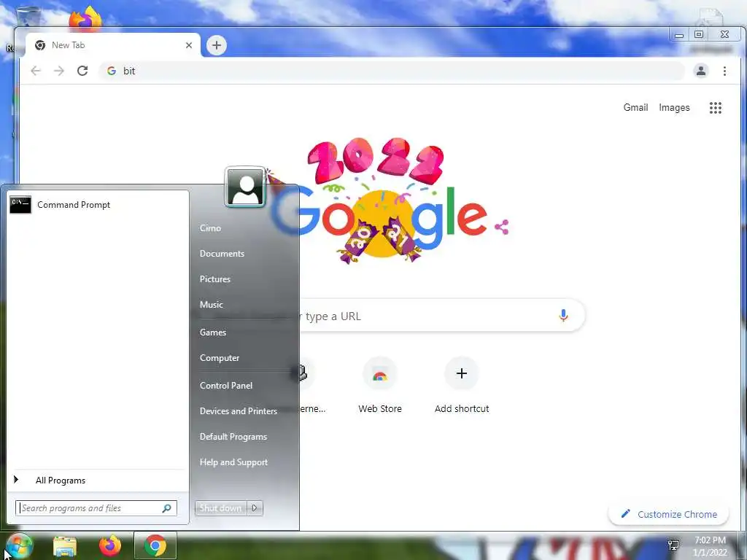747x560 pixels.
Task: Open Cimo user folder in Start menu
Action: tap(210, 228)
